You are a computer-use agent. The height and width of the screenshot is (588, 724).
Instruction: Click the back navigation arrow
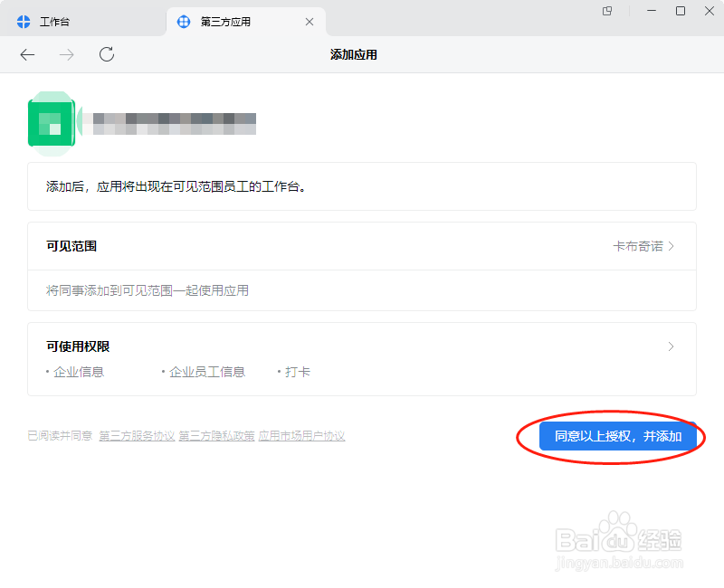tap(27, 54)
